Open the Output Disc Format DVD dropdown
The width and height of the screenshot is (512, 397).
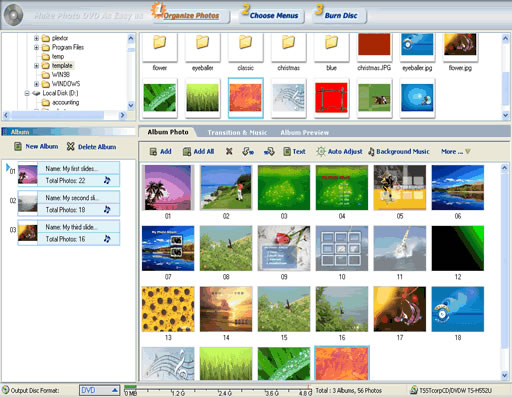pos(115,390)
